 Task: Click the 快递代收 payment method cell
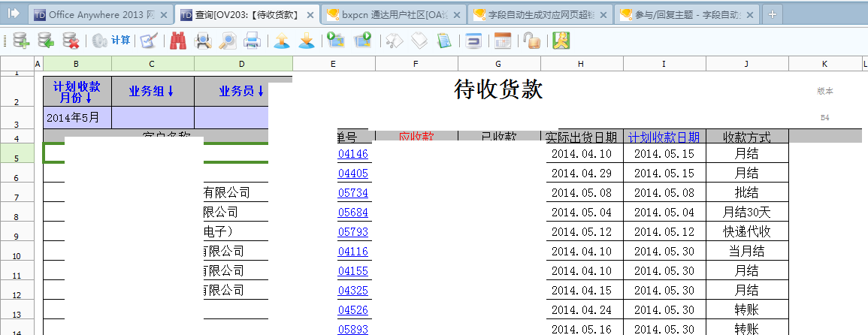click(747, 231)
